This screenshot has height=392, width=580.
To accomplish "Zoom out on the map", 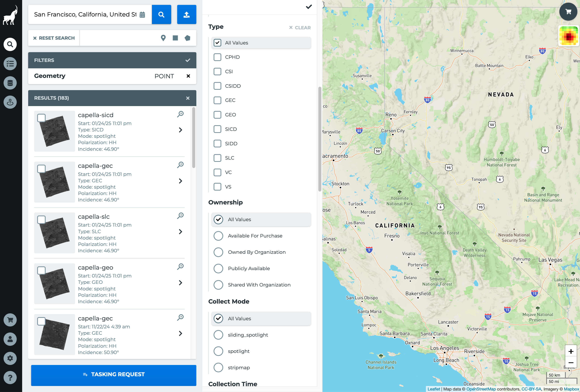I will (571, 363).
